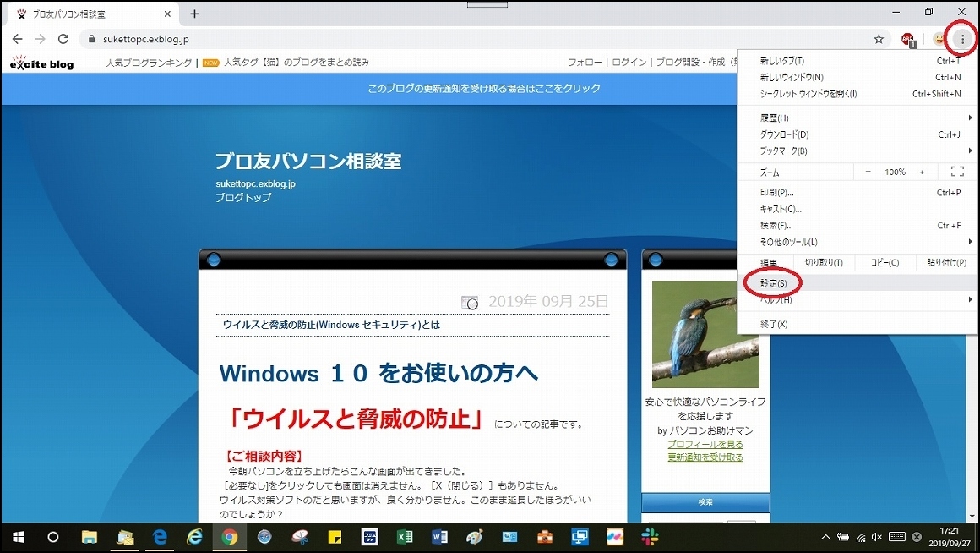This screenshot has height=553, width=980.
Task: Click コピー(C) in the edit row
Action: pos(885,263)
